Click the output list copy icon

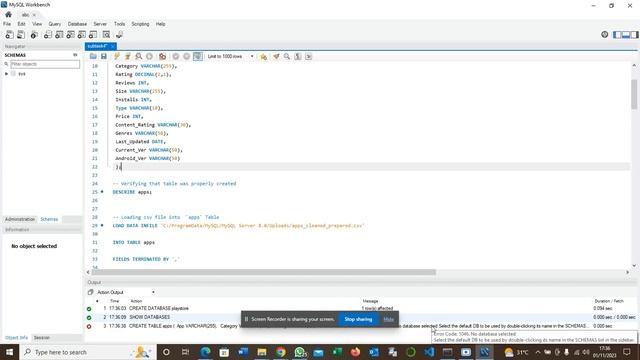tap(90, 292)
